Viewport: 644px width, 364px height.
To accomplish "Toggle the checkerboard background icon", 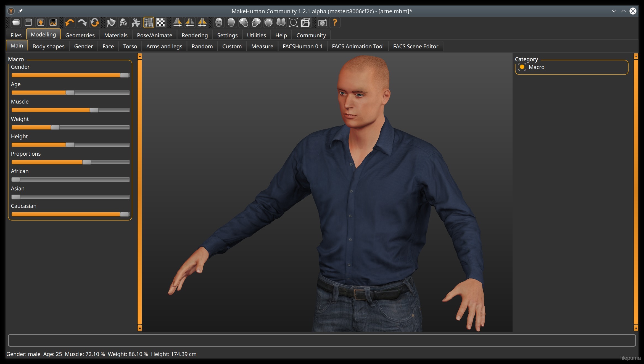I will point(161,23).
